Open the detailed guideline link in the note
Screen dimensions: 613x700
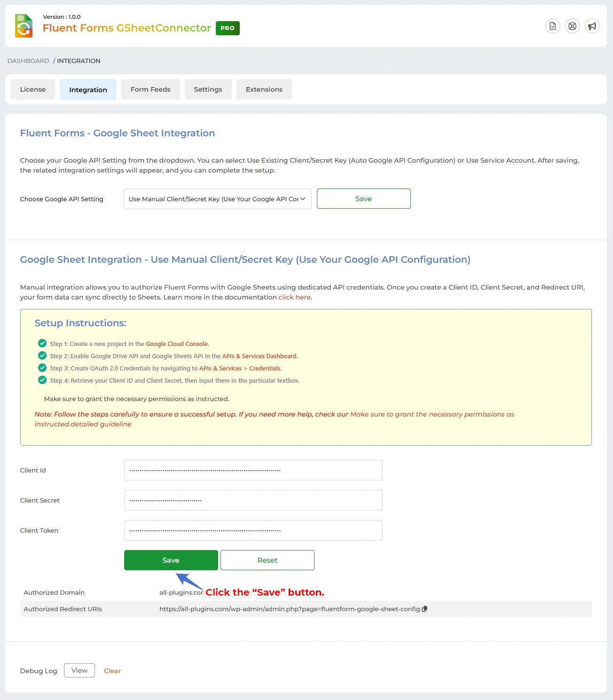point(274,419)
